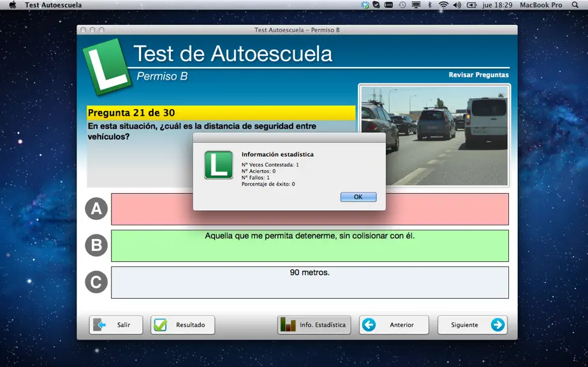Choose the 90 metros answer box

310,282
